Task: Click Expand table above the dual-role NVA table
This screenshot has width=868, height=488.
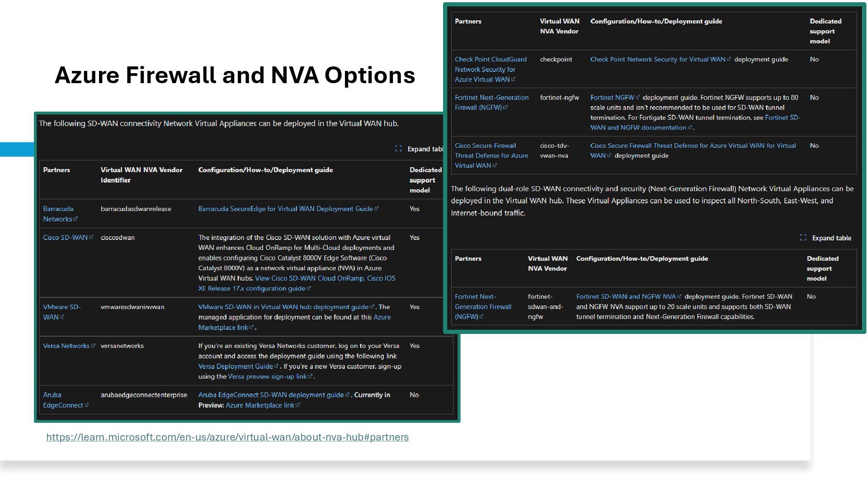Action: pyautogui.click(x=831, y=238)
